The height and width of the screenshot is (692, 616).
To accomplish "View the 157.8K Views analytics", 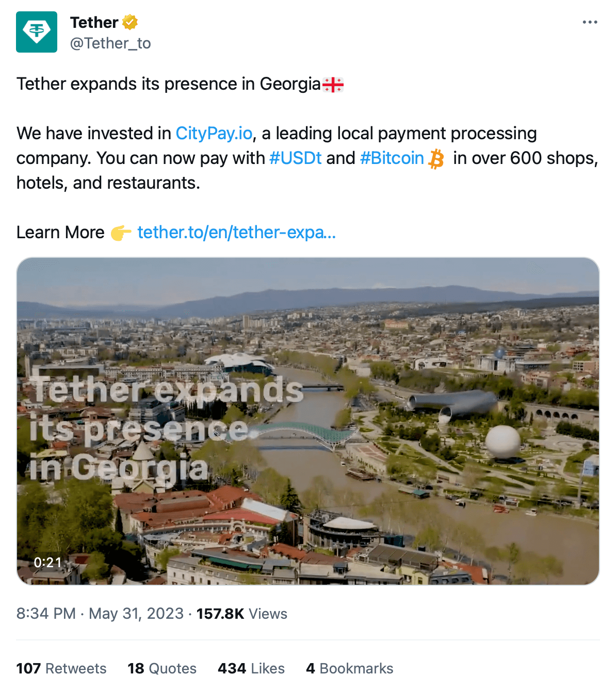I will tap(242, 614).
